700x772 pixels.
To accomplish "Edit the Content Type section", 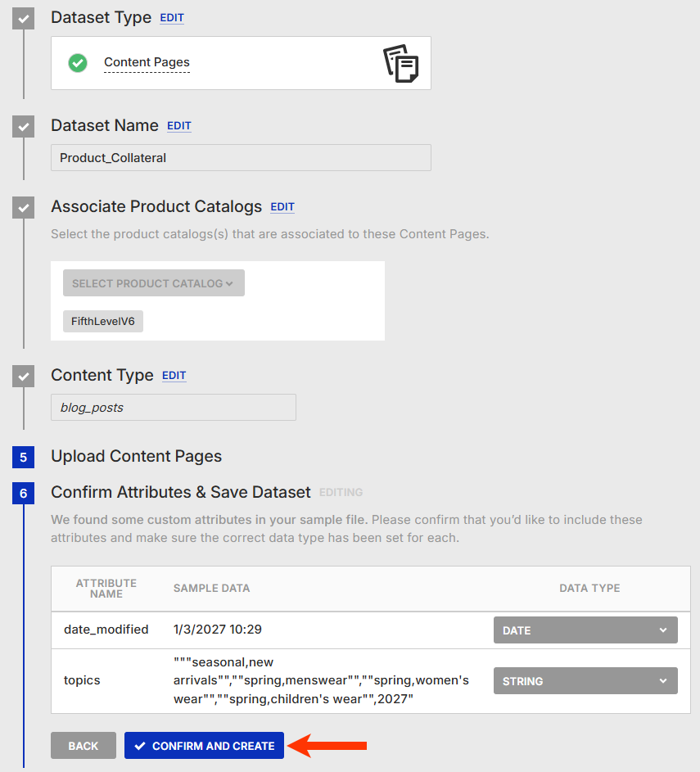I will (174, 376).
